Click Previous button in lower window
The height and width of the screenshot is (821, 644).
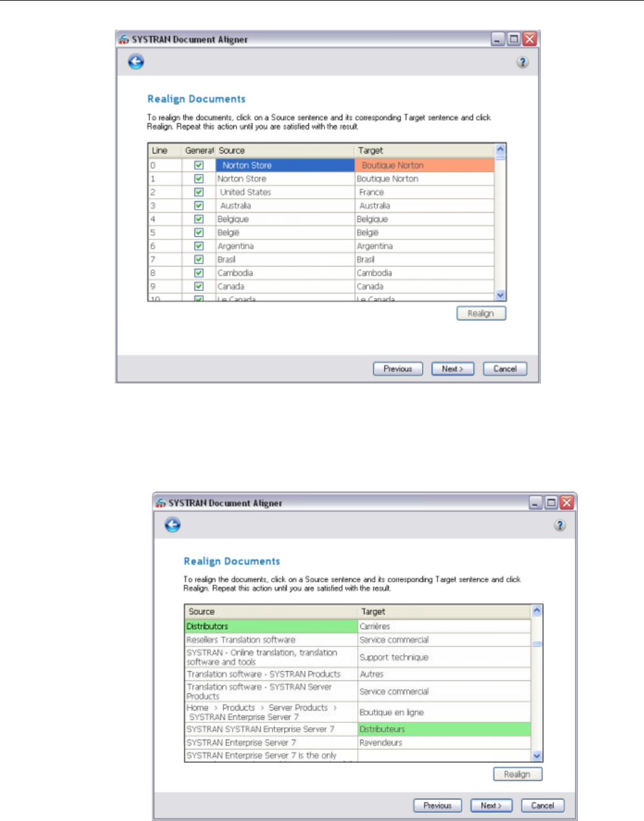pos(437,806)
